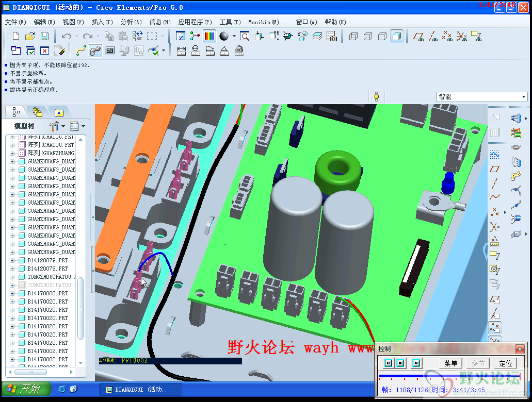Expand the B14170008.PRT tree node
Screen dimensions: 532x402
12,293
